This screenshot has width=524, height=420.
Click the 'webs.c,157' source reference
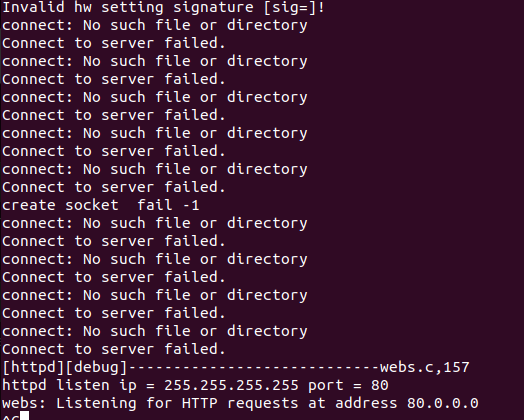(424, 368)
